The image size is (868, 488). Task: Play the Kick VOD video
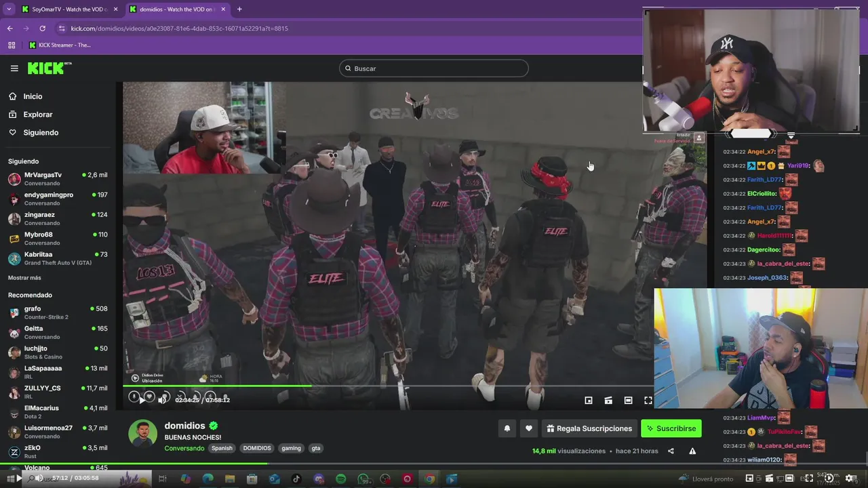point(142,400)
